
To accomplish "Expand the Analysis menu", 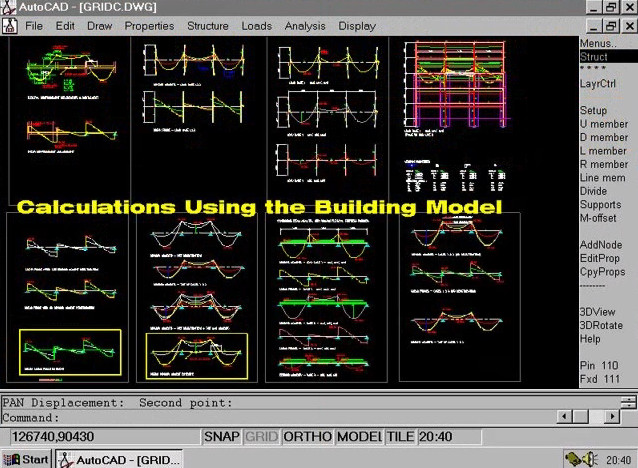I will (x=304, y=26).
